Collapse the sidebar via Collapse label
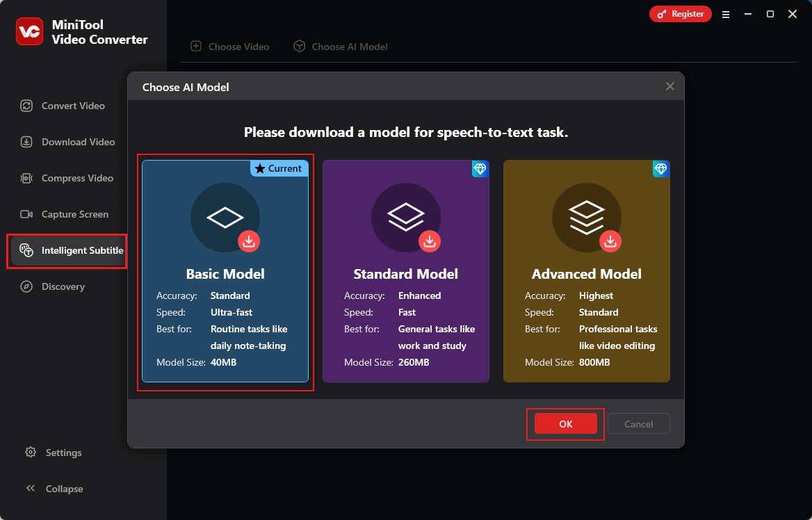This screenshot has height=520, width=812. pyautogui.click(x=64, y=489)
